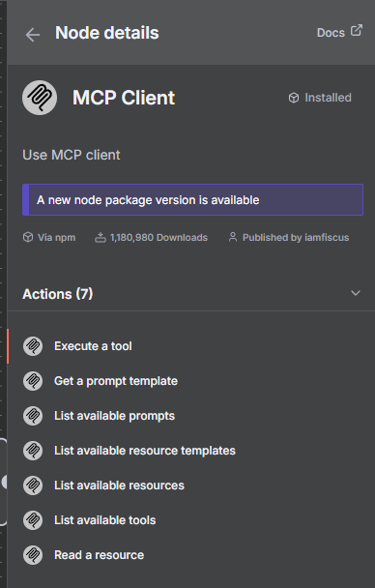
Task: Click the Installed package cube icon
Action: tap(294, 98)
